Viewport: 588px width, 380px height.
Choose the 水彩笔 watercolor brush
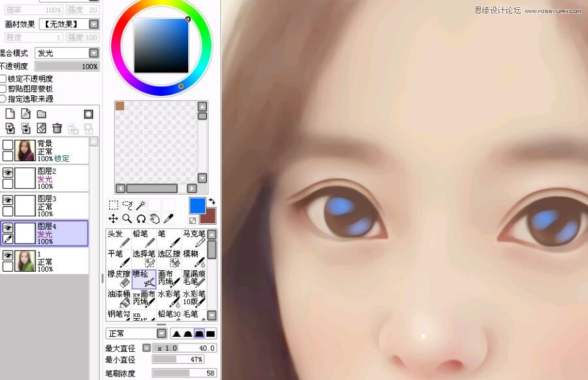[169, 298]
